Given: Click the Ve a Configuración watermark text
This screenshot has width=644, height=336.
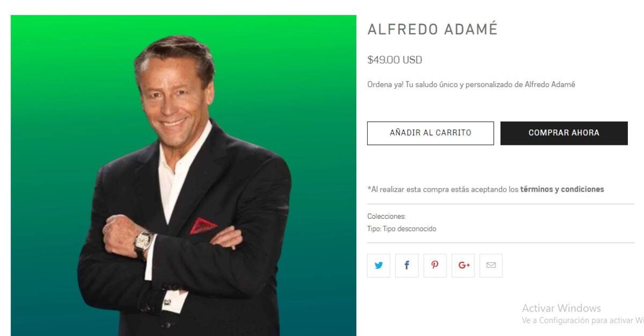Looking at the screenshot, I should coord(583,320).
